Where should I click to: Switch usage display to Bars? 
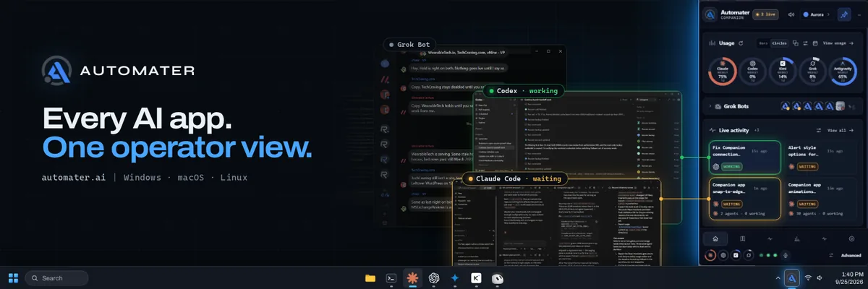pyautogui.click(x=763, y=43)
